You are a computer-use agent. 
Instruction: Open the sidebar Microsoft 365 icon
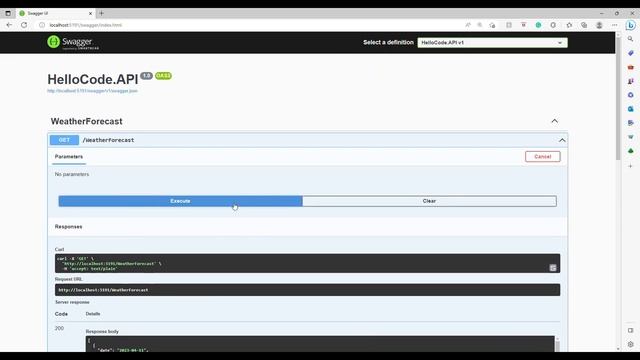pyautogui.click(x=631, y=95)
